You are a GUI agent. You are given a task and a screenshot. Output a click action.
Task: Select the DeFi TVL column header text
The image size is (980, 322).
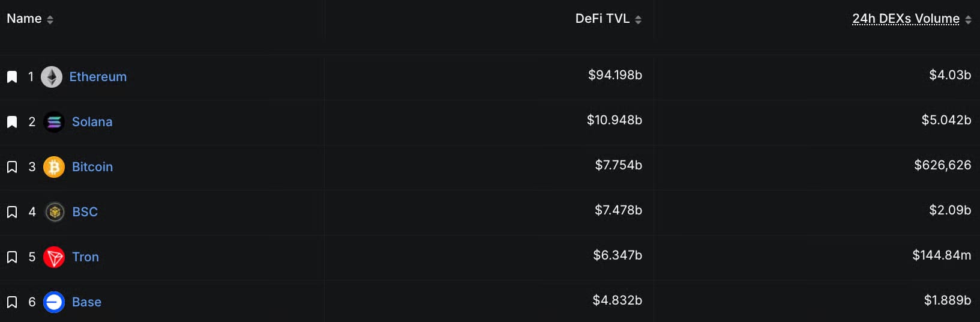tap(603, 19)
